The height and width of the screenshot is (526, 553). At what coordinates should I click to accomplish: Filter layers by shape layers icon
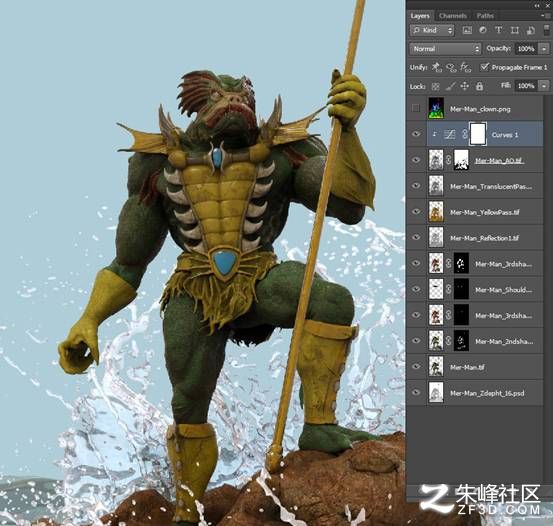(515, 30)
